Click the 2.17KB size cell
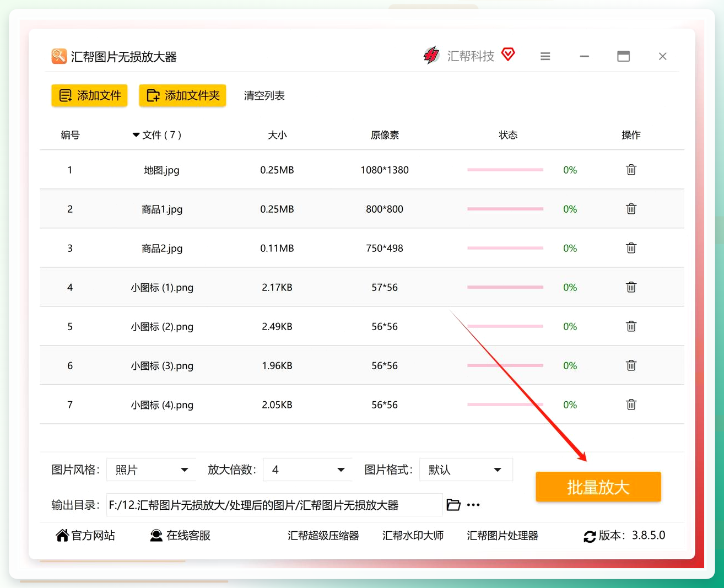 [277, 287]
